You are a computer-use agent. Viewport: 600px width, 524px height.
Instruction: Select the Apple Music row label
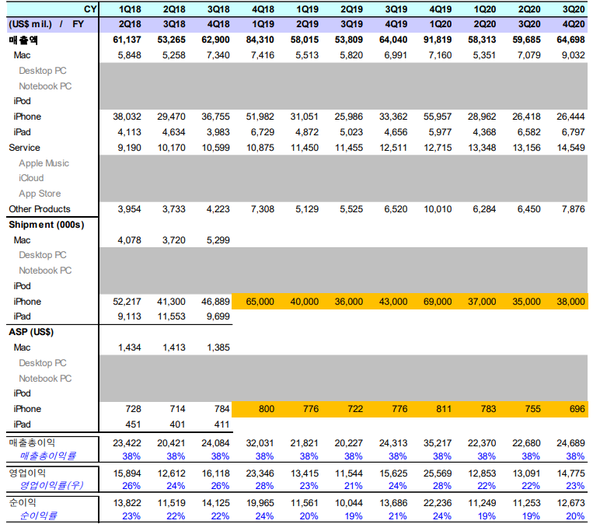pyautogui.click(x=44, y=162)
